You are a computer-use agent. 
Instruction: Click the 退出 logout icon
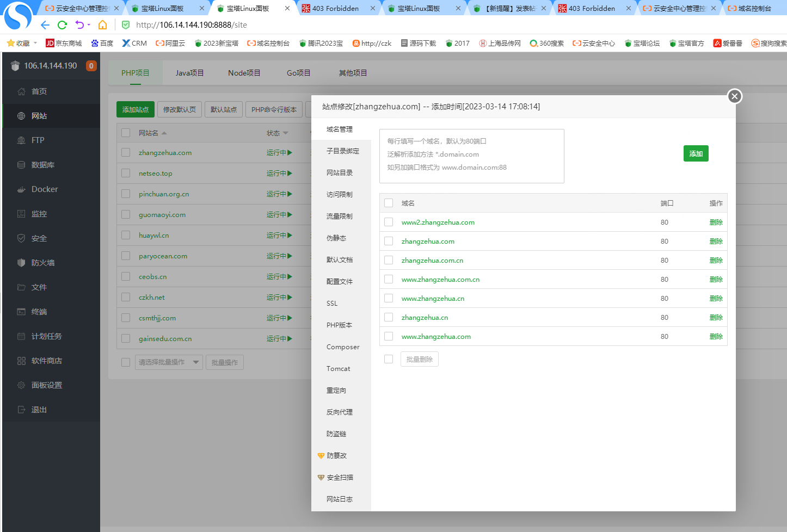pos(21,410)
